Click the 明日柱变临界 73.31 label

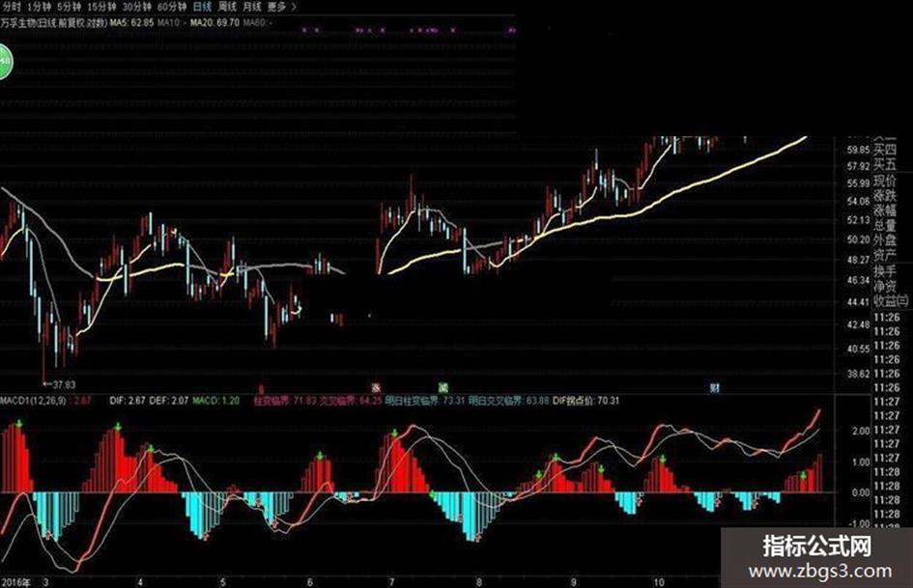(426, 401)
